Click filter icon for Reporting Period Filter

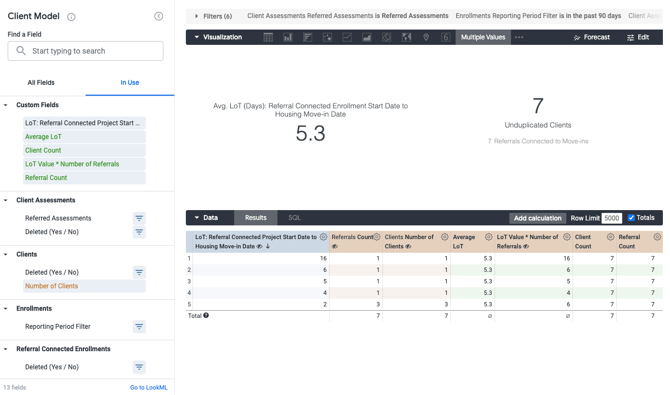[x=139, y=327]
